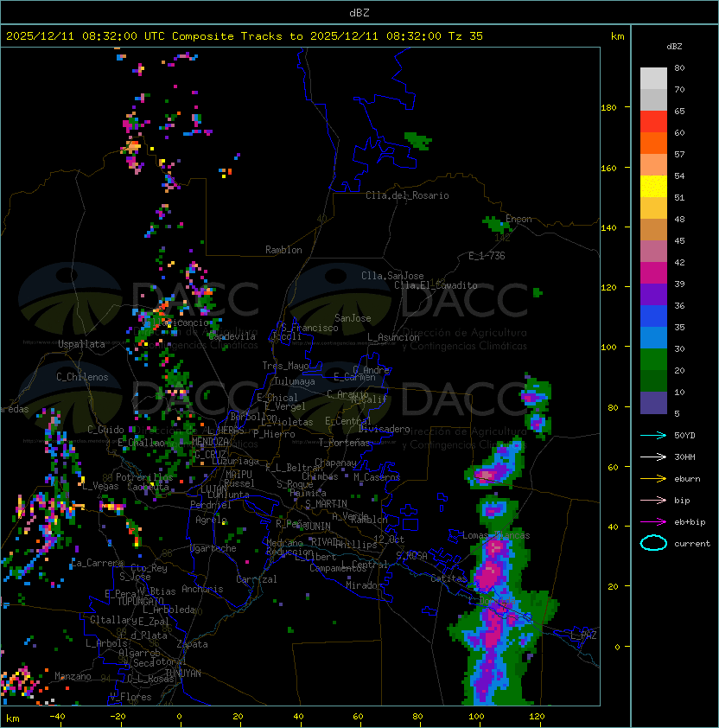Click the 'S_MARTIN' map label
719x728 pixels.
[326, 504]
